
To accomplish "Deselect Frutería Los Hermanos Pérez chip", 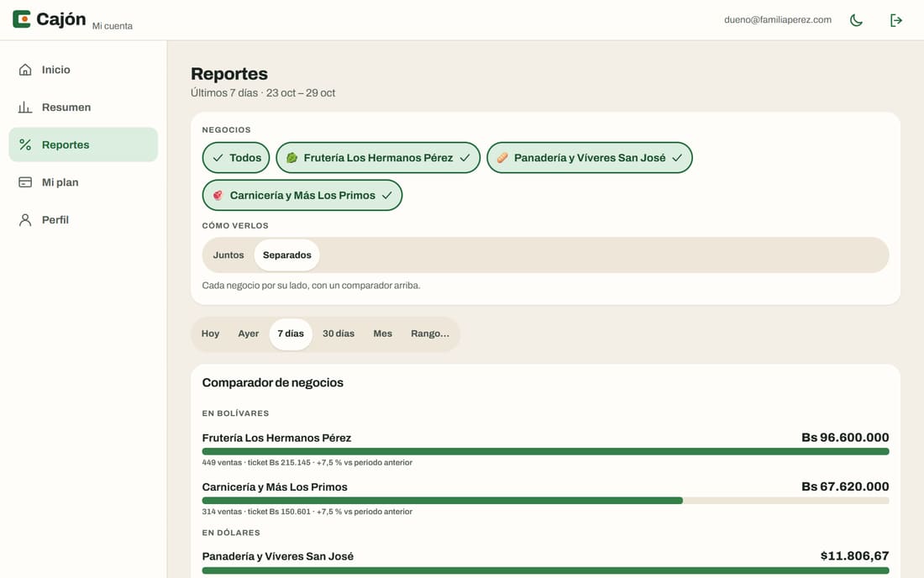I will coord(378,158).
